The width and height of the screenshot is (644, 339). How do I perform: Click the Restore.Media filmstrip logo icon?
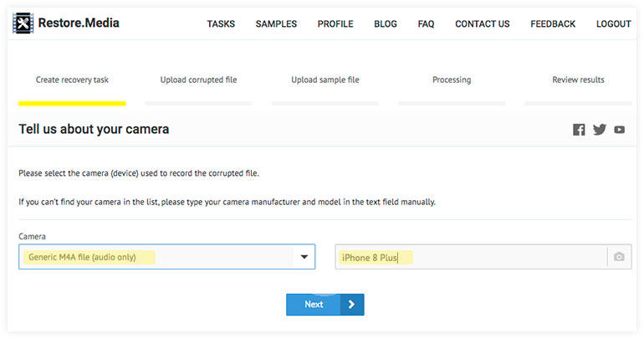point(23,23)
